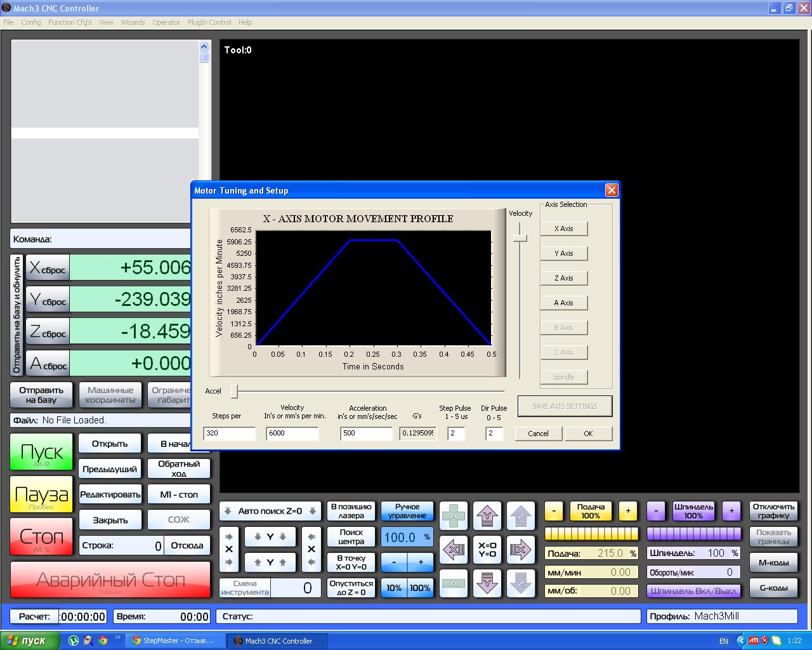Open the File menu
This screenshot has height=650, width=812.
8,22
